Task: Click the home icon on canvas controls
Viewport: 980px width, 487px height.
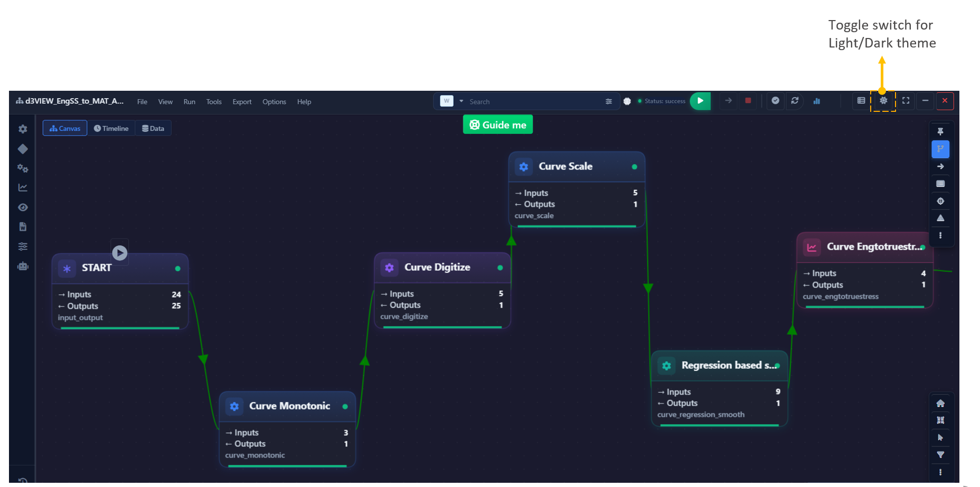Action: click(940, 404)
